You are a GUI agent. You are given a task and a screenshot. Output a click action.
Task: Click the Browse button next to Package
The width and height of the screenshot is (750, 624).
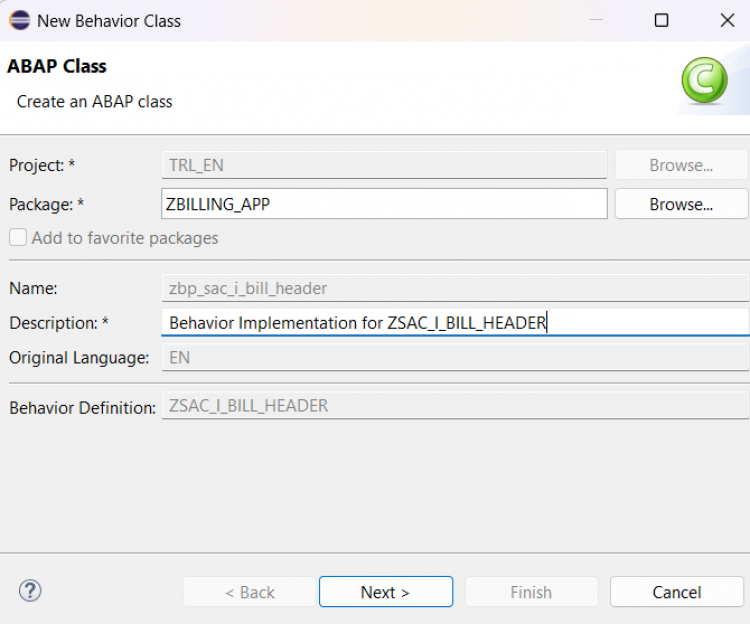pos(681,204)
